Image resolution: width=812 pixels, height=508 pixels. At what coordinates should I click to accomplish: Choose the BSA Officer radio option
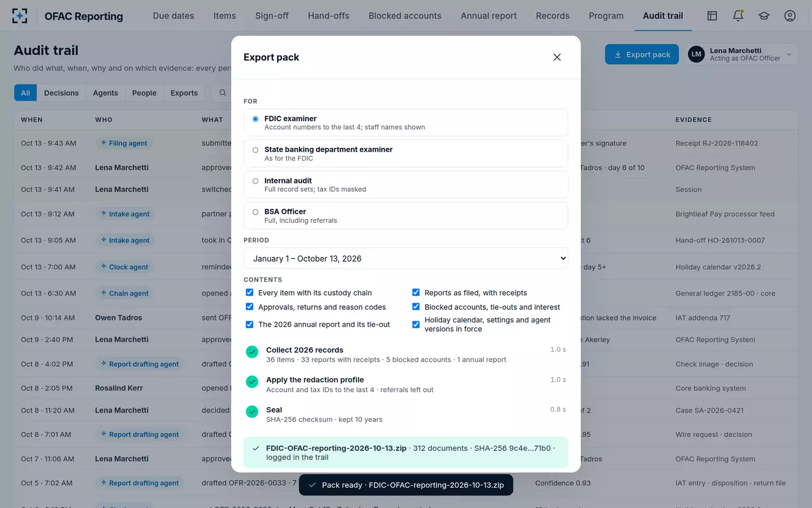coord(255,212)
